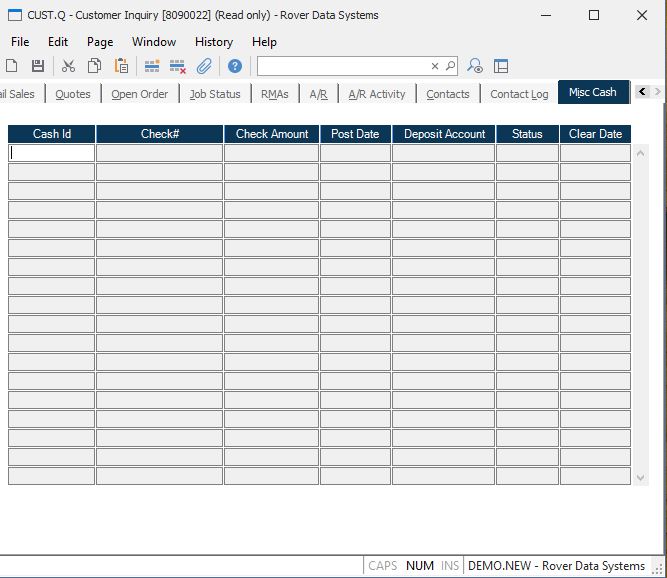
Task: Click the New record icon
Action: pyautogui.click(x=12, y=66)
